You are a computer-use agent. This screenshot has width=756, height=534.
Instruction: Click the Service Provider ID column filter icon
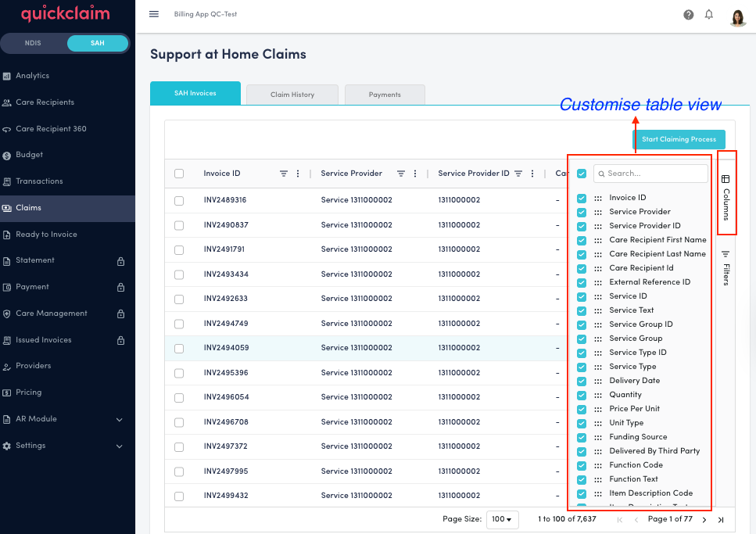[x=518, y=174]
